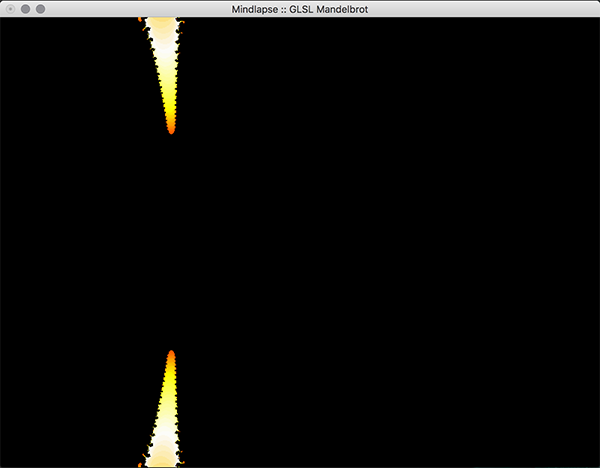This screenshot has width=600, height=468.
Task: Click the empty title bar area right of the title
Action: click(480, 8)
